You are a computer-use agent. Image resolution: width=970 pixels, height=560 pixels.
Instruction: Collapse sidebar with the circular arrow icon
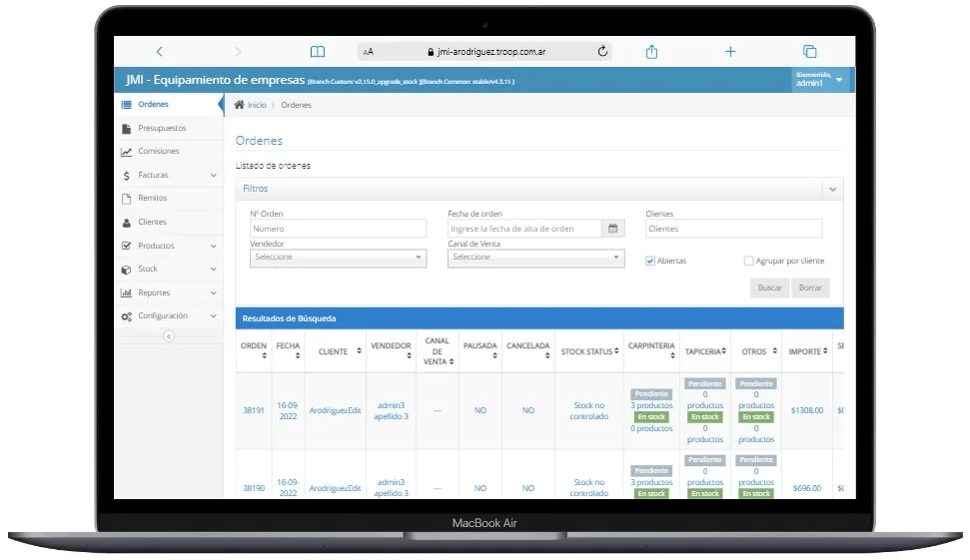click(168, 336)
